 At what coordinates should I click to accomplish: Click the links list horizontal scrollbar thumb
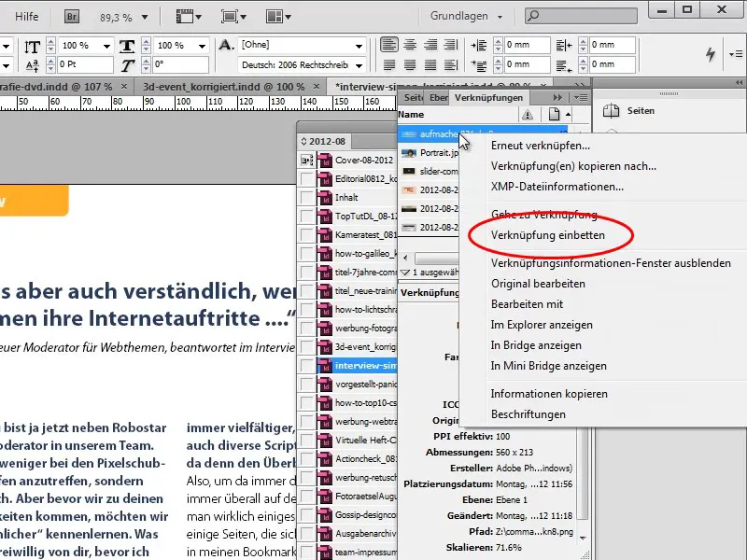point(436,259)
